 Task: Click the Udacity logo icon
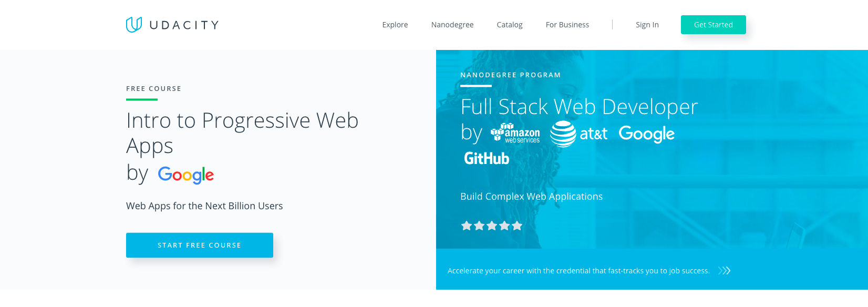134,25
